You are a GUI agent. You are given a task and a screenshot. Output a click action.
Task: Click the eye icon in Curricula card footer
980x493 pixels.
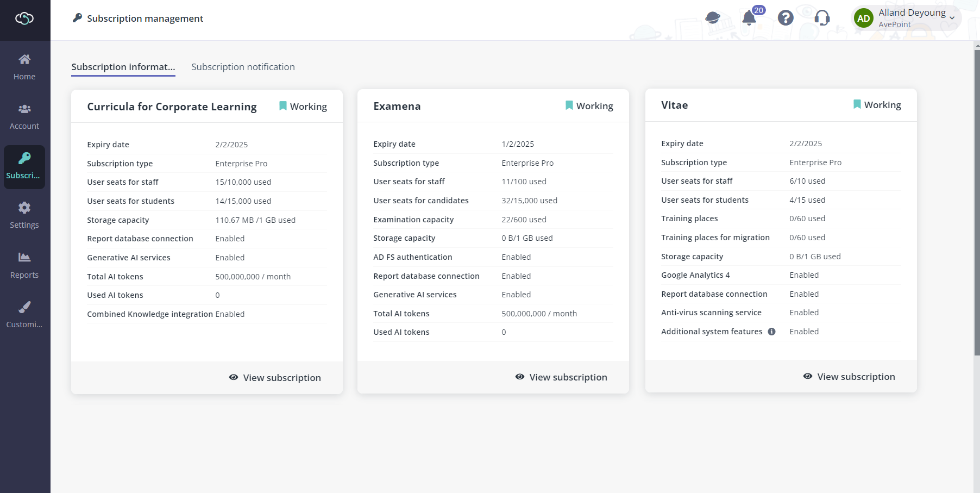pos(234,377)
